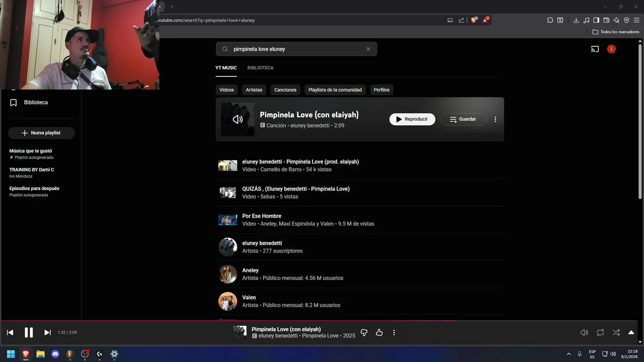
Task: Click the Aneley artist avatar thumbnail
Action: [227, 274]
